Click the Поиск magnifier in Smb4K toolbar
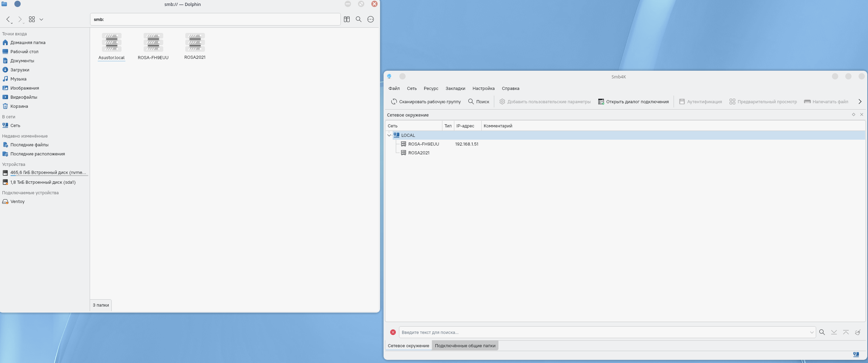The width and height of the screenshot is (868, 363). tap(471, 102)
